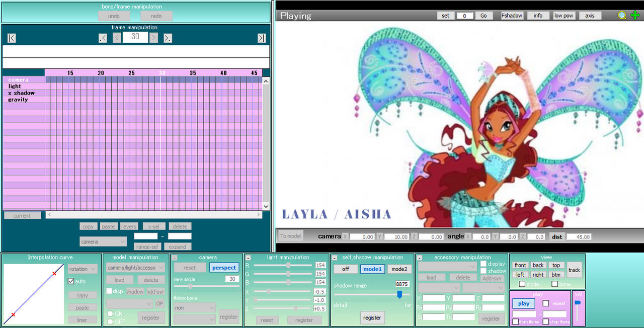Collapse the accessory manipulation panel

419,258
